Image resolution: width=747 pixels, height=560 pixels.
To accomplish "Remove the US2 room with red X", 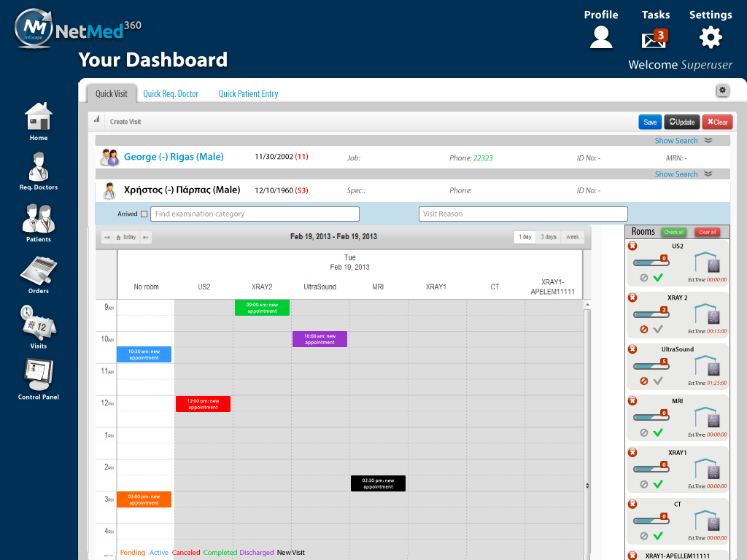I will pos(632,246).
